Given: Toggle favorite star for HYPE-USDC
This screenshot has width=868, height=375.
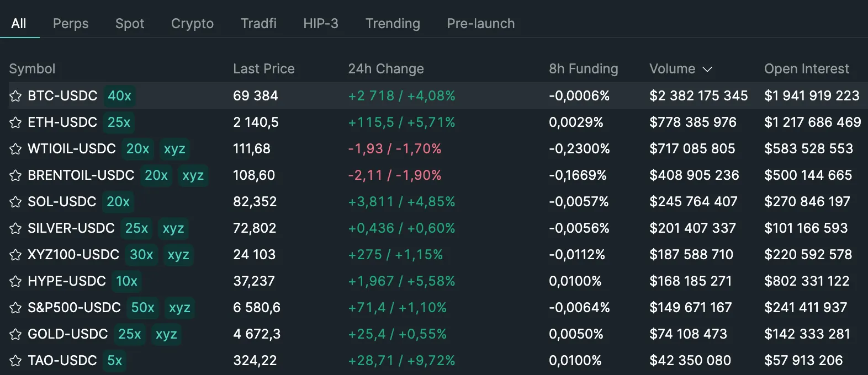Looking at the screenshot, I should click(x=15, y=281).
